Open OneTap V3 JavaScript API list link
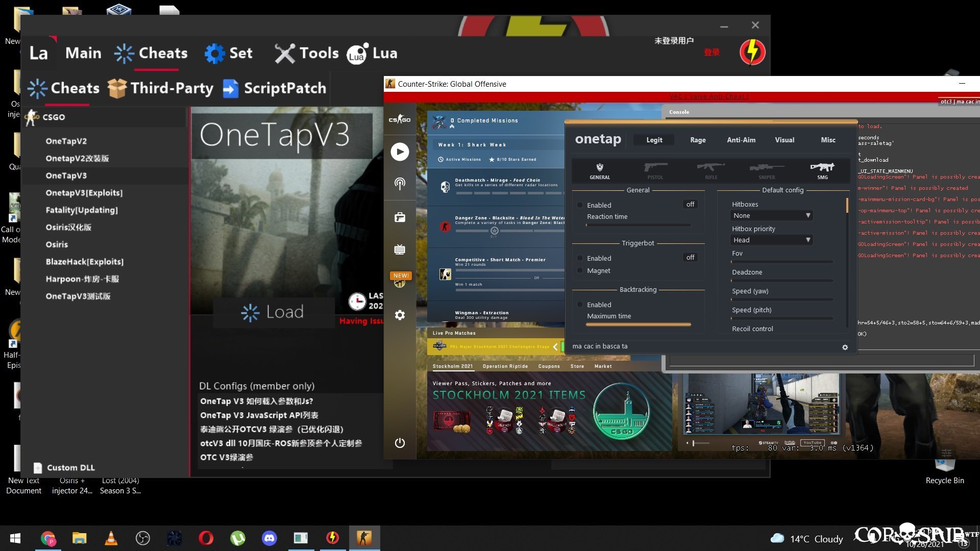The image size is (980, 551). point(259,415)
